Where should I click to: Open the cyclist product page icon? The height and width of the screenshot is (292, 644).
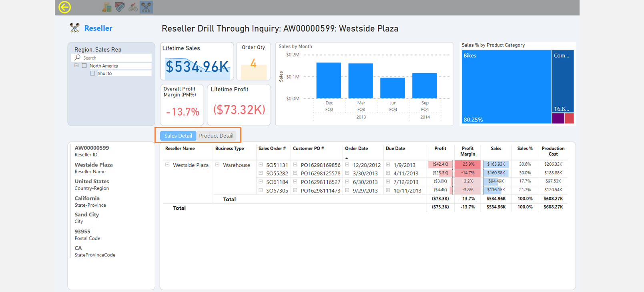(133, 7)
